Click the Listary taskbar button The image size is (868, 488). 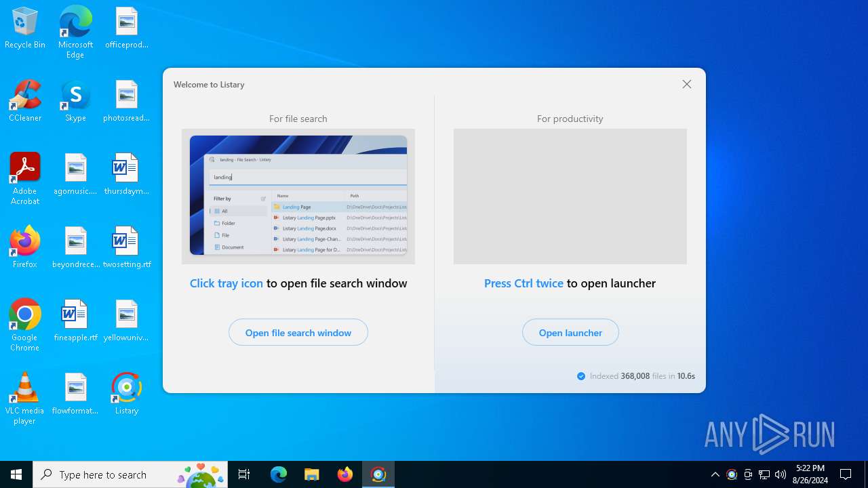pos(378,474)
